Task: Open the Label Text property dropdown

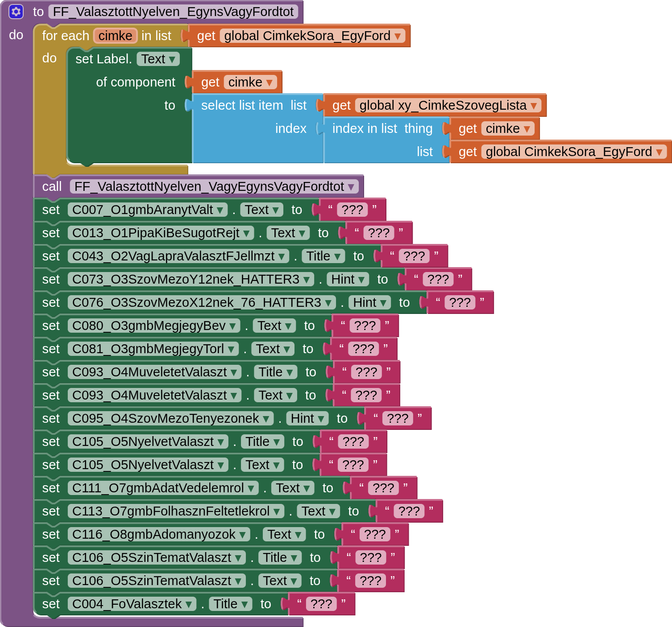Action: (172, 59)
